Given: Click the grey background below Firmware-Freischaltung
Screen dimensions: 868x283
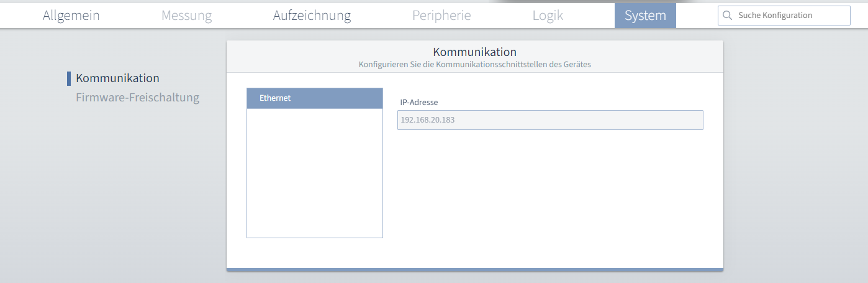Looking at the screenshot, I should pyautogui.click(x=137, y=187).
